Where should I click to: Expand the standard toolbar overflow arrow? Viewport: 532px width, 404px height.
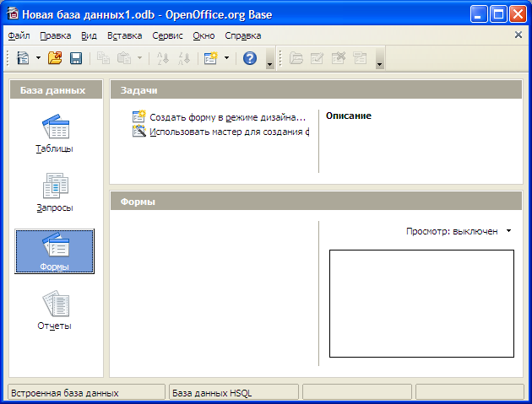click(270, 58)
